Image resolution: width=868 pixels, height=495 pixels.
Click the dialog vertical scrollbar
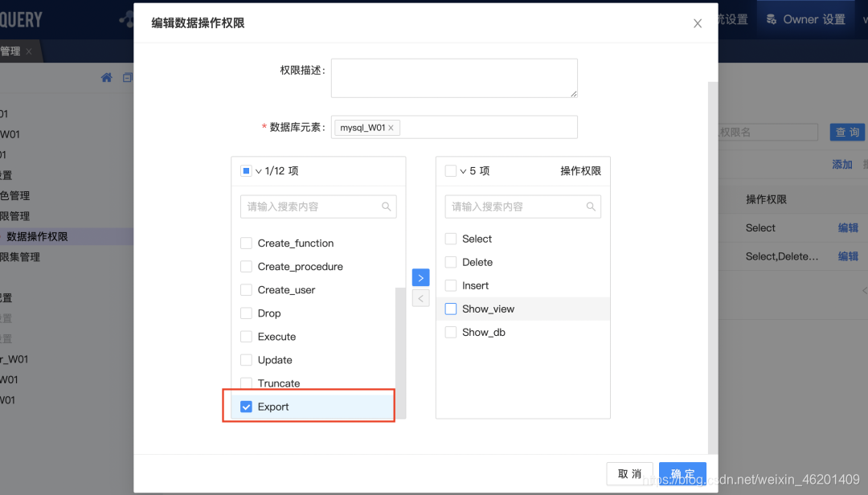click(x=713, y=268)
